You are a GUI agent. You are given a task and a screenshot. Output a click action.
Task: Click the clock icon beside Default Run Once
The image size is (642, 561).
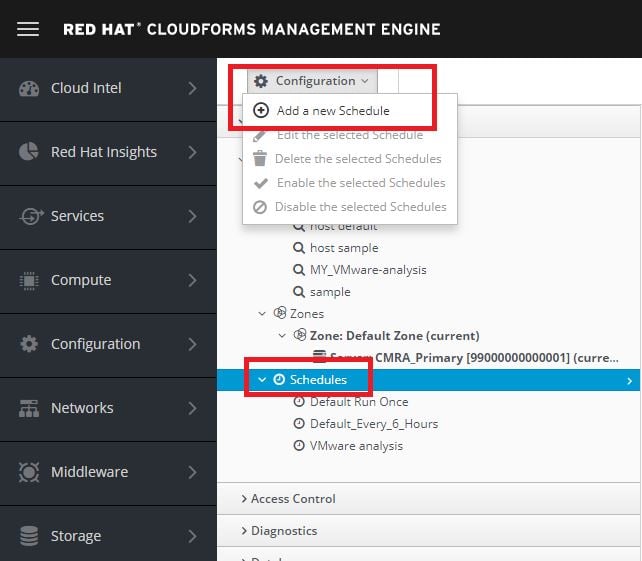click(299, 402)
